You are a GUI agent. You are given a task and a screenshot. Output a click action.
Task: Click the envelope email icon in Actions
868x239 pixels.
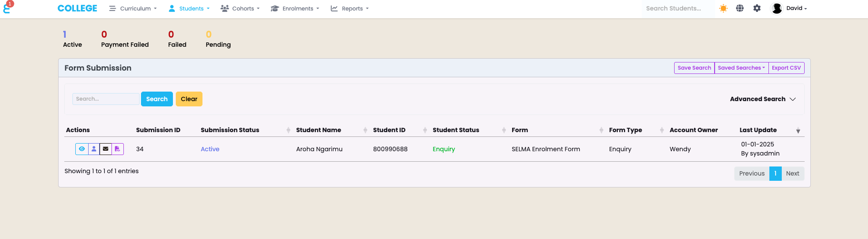click(x=106, y=149)
